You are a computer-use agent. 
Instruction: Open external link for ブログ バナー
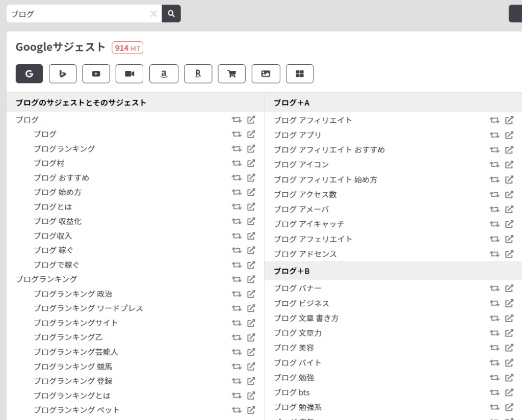[x=509, y=288]
